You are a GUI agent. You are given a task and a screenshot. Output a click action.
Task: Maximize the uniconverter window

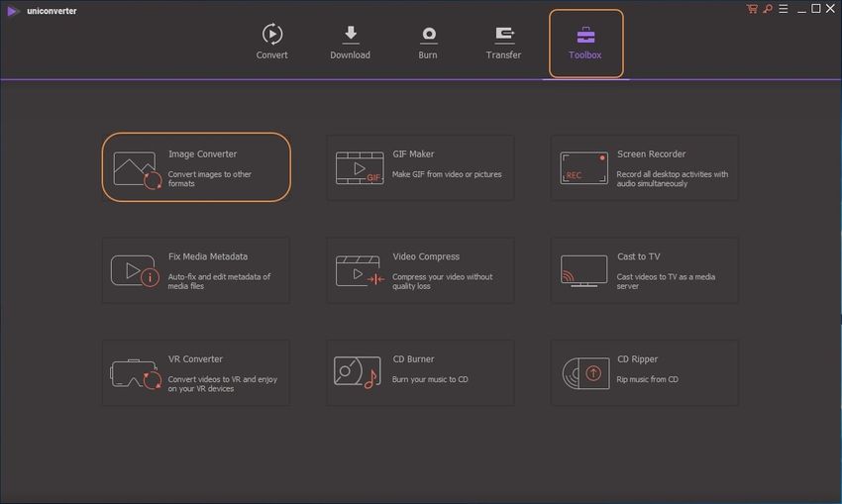pos(815,9)
